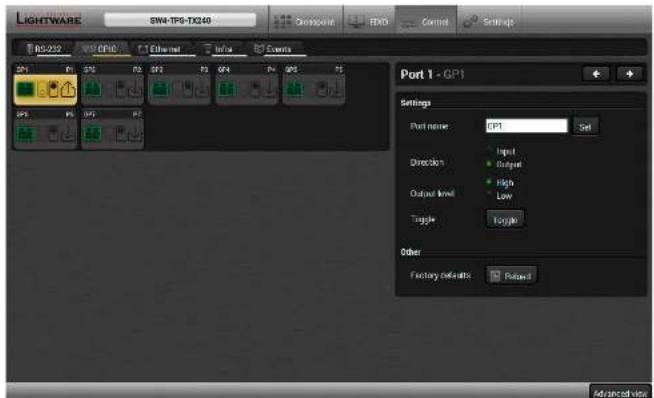Select the GP2 port connector icon (P2)
The width and height of the screenshot is (654, 398).
point(92,89)
